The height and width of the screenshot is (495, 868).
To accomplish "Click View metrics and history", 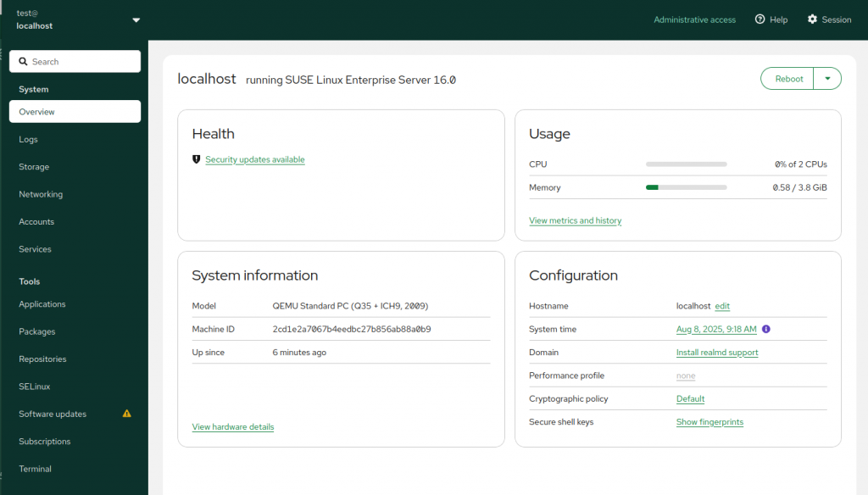I will point(575,220).
